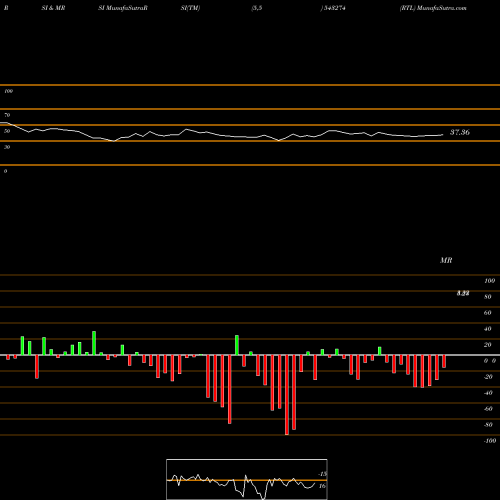This screenshot has width=500, height=500.
Task: Select the SI & MR header label
Action: (x=53, y=8)
